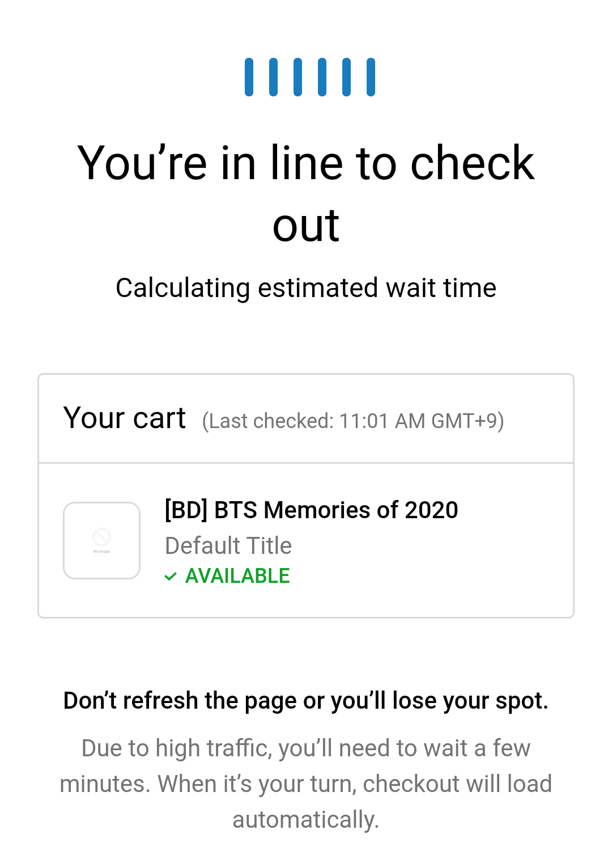The height and width of the screenshot is (868, 612).
Task: Click the leftmost blue loading bar
Action: pyautogui.click(x=249, y=77)
